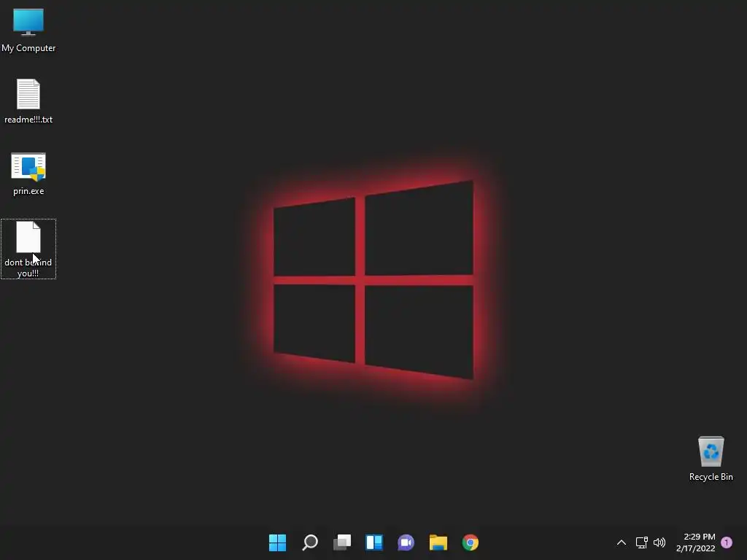This screenshot has height=560, width=747.
Task: Show hidden system tray icons
Action: click(622, 542)
